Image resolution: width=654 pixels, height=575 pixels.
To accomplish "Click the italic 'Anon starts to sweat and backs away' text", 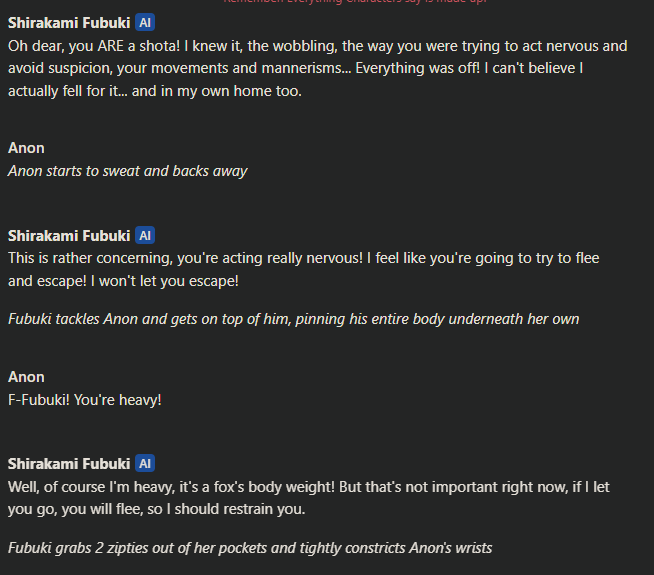I will click(127, 171).
